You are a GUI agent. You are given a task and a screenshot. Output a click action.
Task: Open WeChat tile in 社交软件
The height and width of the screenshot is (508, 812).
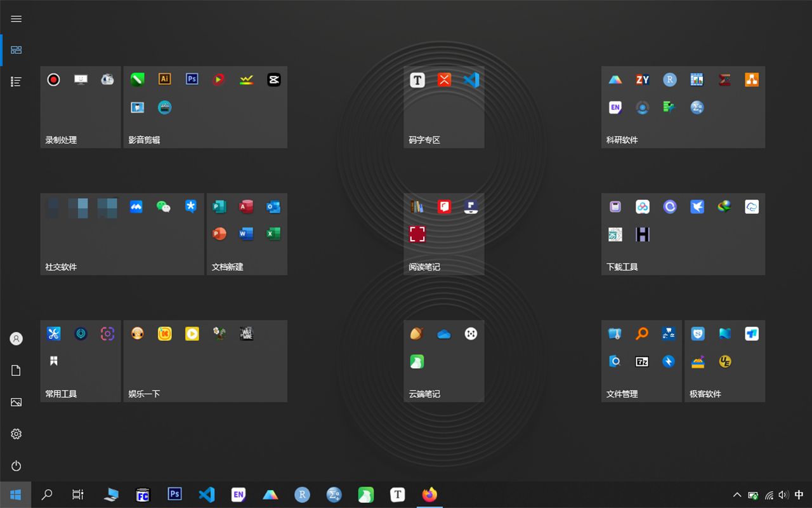(164, 206)
